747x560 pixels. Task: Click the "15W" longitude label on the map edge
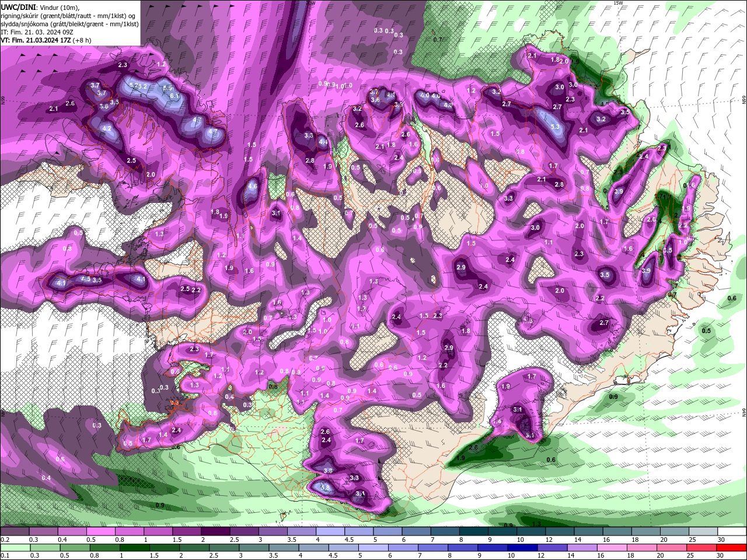click(618, 3)
